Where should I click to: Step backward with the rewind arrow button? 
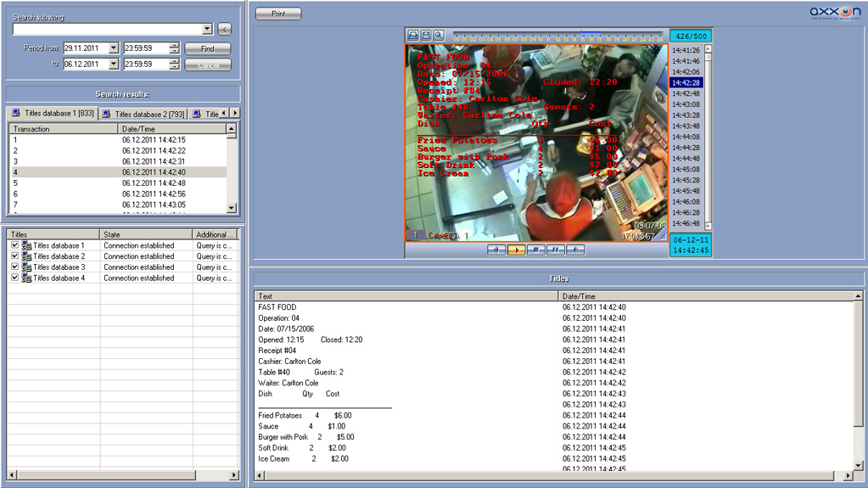[x=497, y=250]
